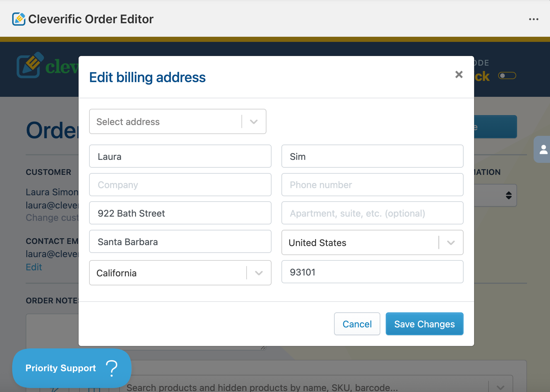Click the Priority Support question mark icon
550x392 pixels.
pos(112,368)
